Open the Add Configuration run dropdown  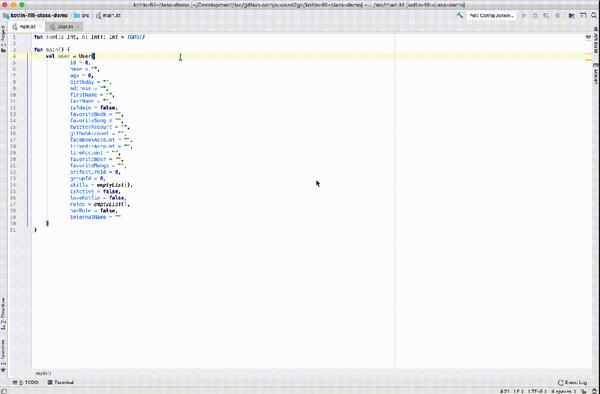click(492, 15)
